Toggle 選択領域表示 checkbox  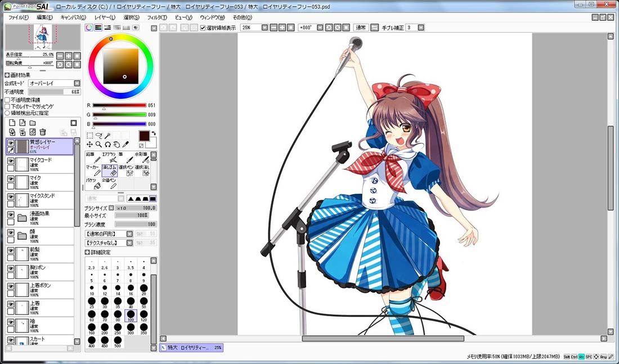pos(203,28)
